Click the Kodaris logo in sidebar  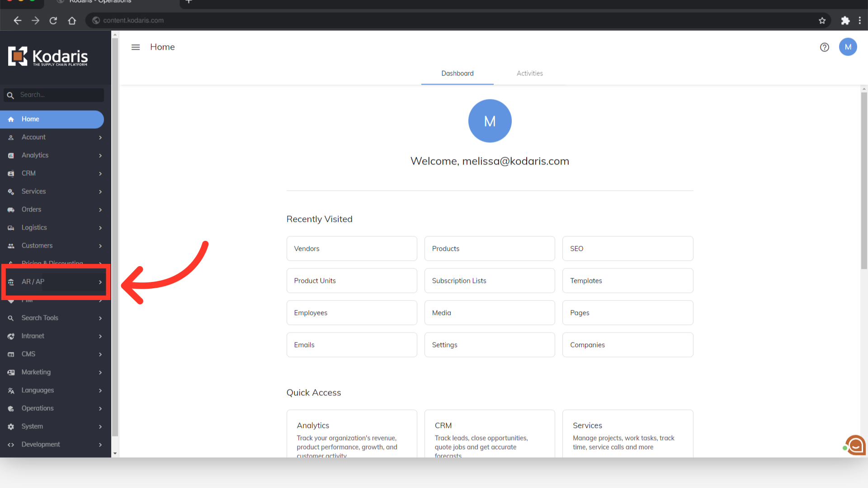coord(48,57)
